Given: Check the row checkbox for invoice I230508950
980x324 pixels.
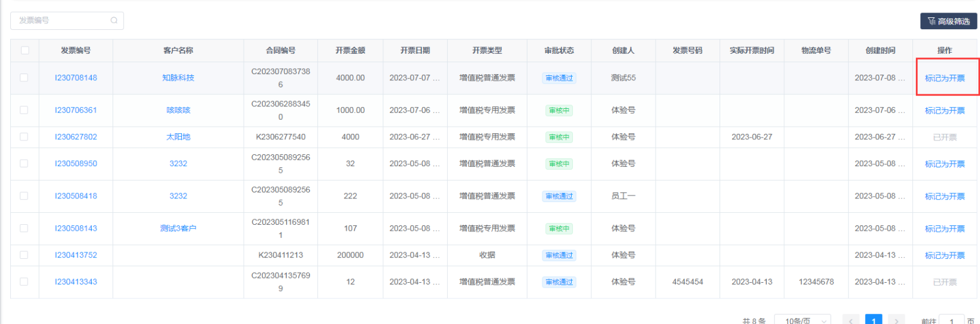Looking at the screenshot, I should pyautogui.click(x=24, y=163).
